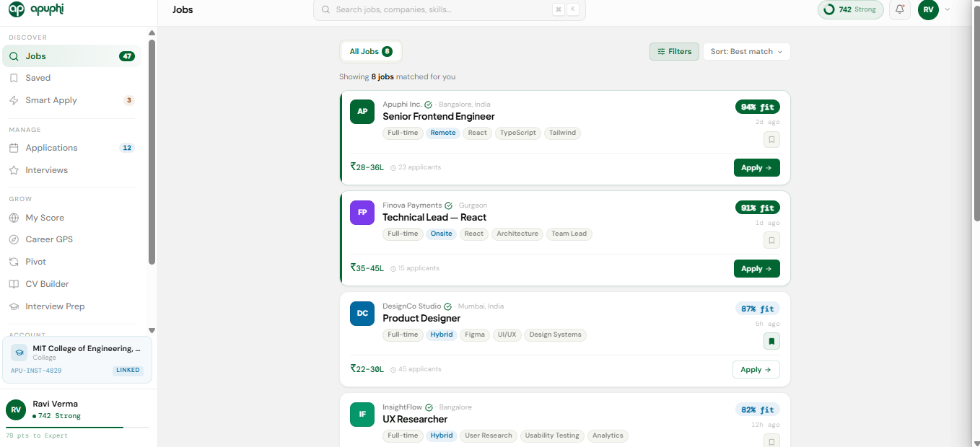Viewport: 980px width, 447px height.
Task: Click the sidebar scroll up arrow
Action: 152,33
